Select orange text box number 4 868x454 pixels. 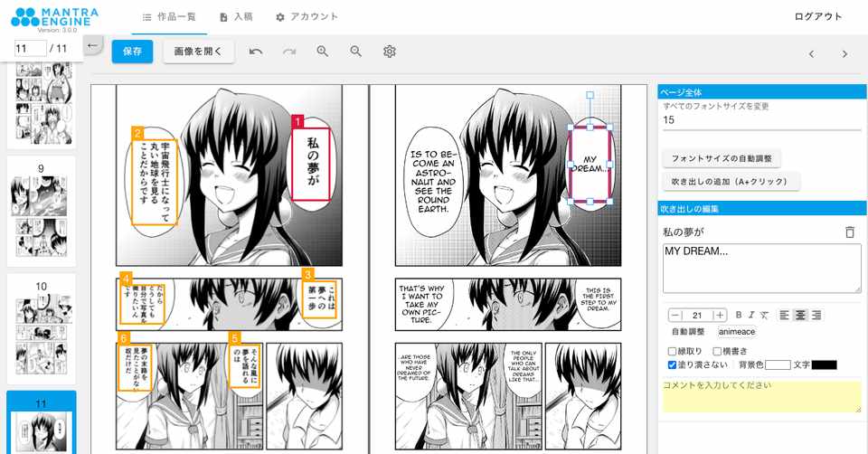point(142,304)
